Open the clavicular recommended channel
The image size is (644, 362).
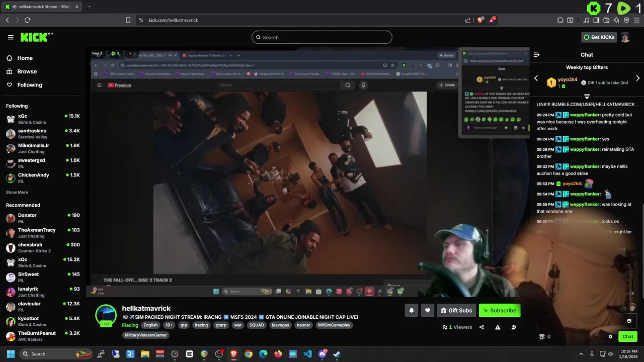tap(43, 307)
